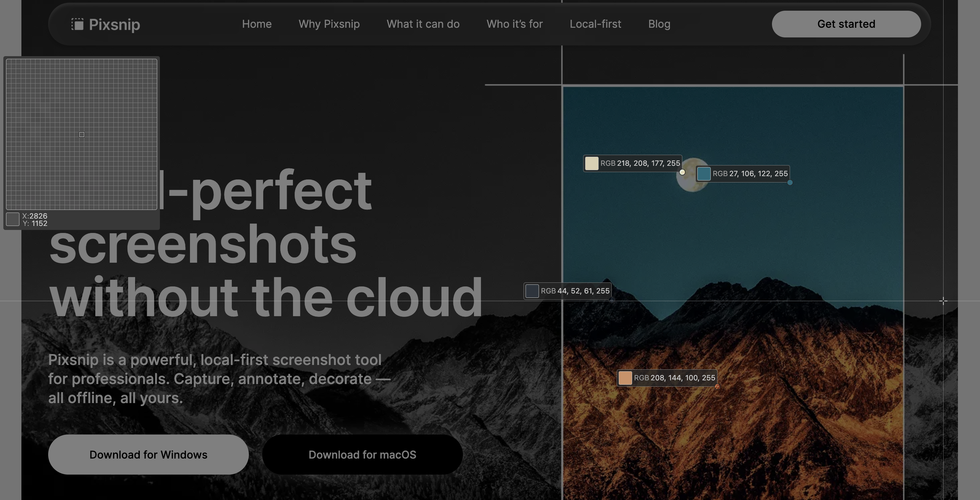The height and width of the screenshot is (500, 980).
Task: Click the magnifier center pixel square
Action: click(81, 134)
